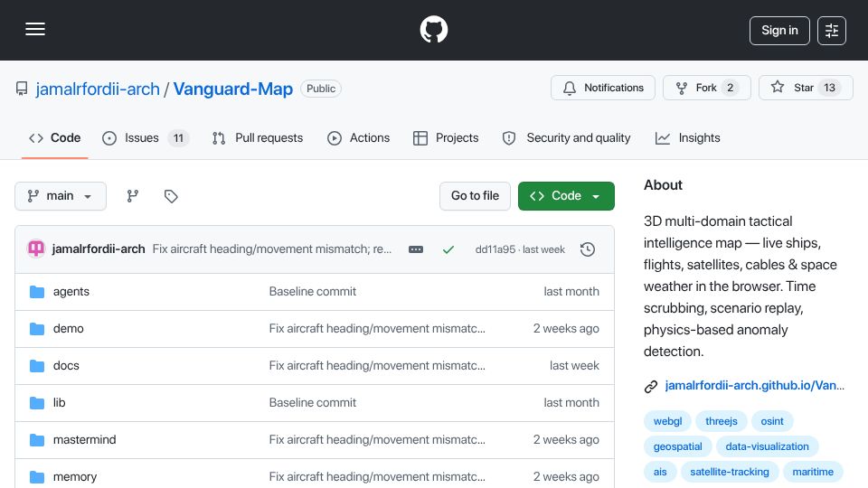Select the maritime topic tag

click(x=813, y=472)
